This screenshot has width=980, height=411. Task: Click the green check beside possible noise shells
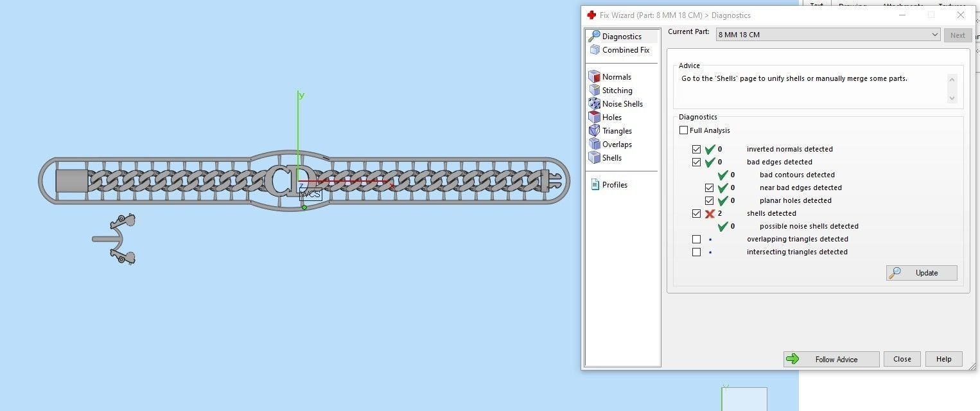click(722, 226)
